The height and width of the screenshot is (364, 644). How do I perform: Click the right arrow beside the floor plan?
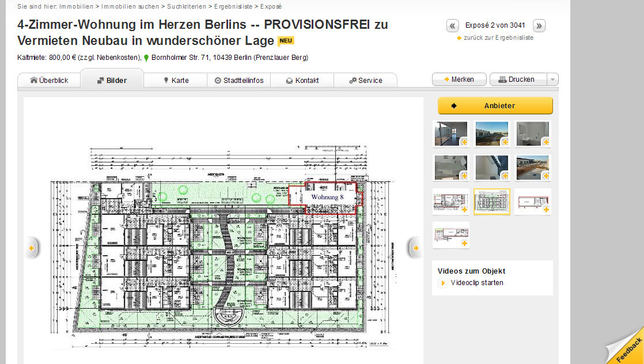(415, 248)
